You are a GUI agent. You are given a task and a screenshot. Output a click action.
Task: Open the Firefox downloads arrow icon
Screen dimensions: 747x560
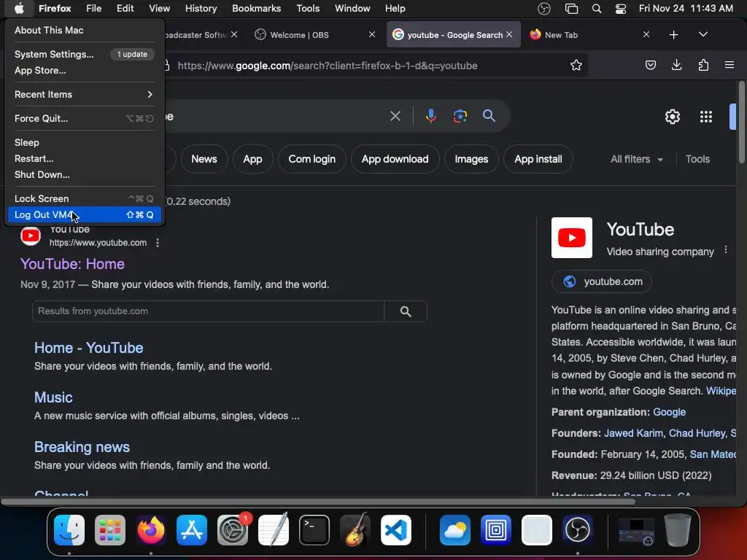click(x=676, y=65)
